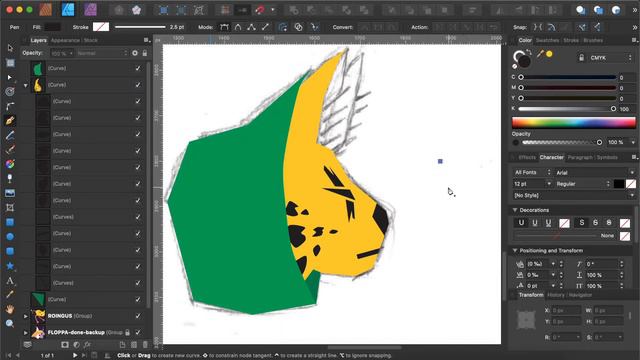Select the Color Picker tool
640x360 pixels.
tap(10, 295)
